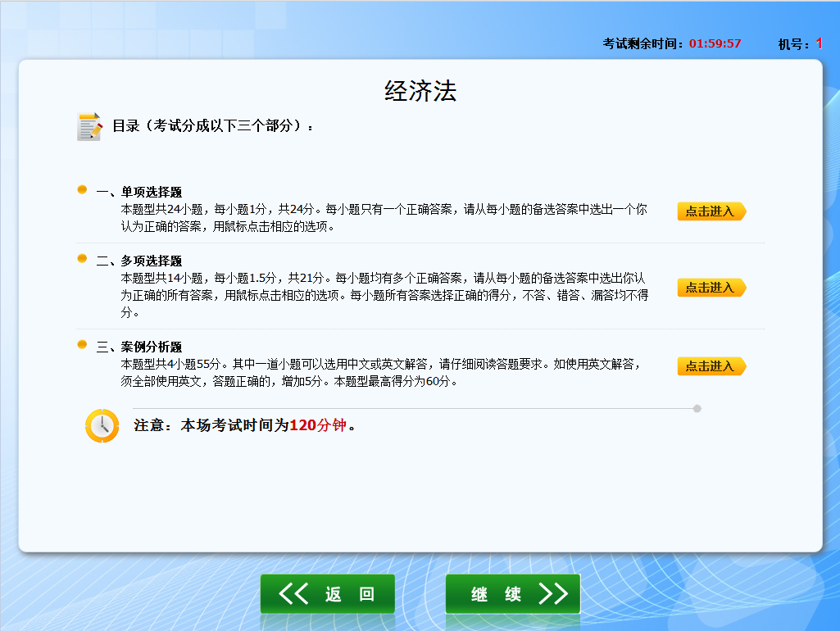This screenshot has width=840, height=631.
Task: Enter the 单项选择题 section via 点击进入
Action: 711,211
